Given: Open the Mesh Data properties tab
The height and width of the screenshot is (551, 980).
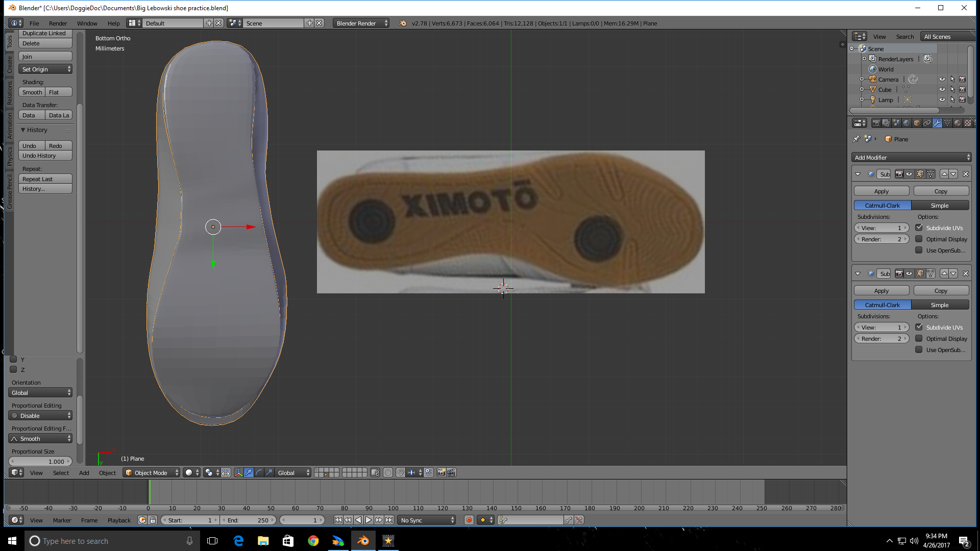Looking at the screenshot, I should [x=947, y=123].
